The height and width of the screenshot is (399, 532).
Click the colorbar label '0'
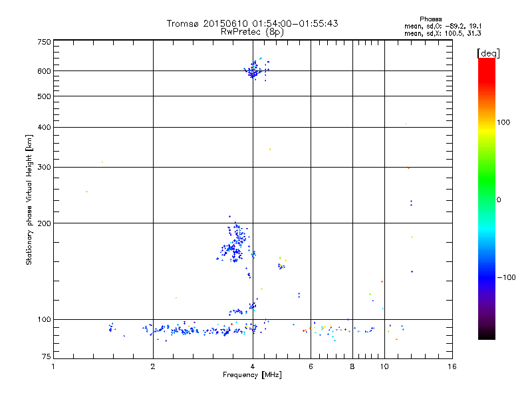pos(499,200)
